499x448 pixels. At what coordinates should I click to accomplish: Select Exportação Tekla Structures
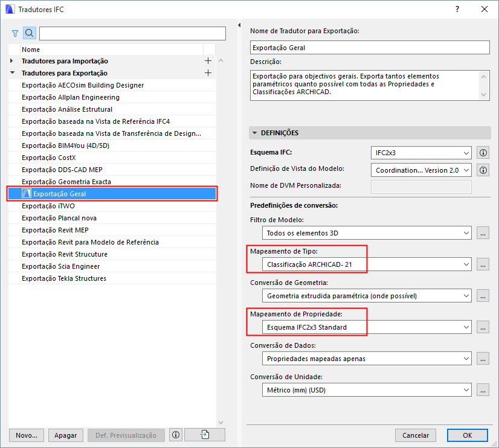(x=112, y=278)
